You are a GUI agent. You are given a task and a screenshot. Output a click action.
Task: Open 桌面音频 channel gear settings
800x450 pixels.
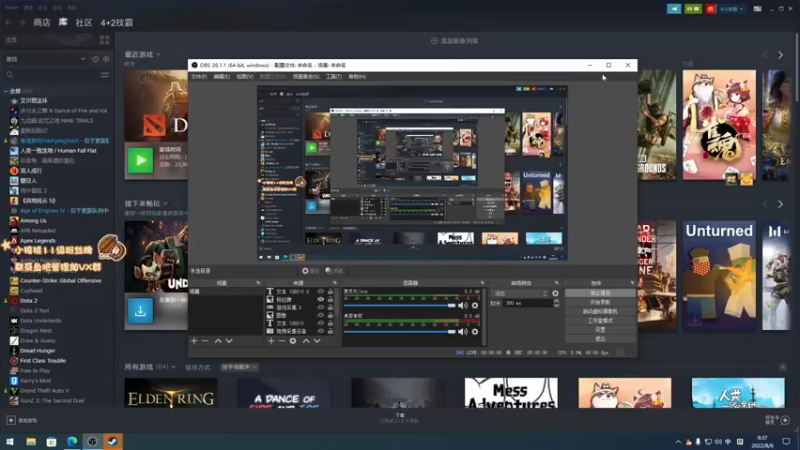point(475,332)
